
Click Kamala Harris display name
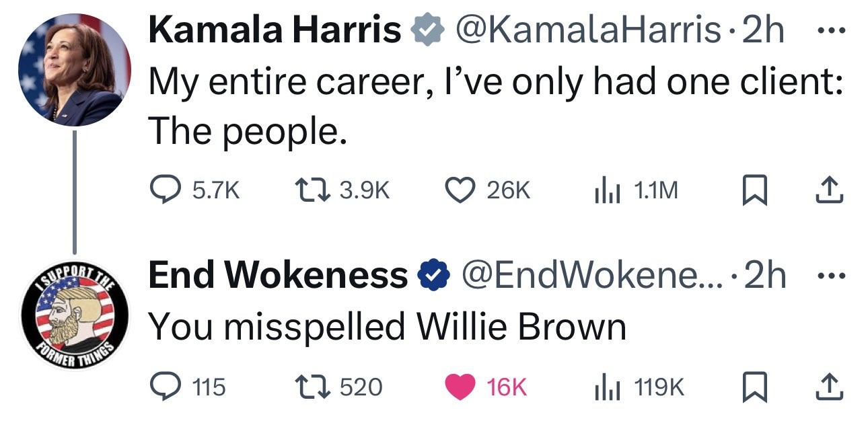(275, 31)
